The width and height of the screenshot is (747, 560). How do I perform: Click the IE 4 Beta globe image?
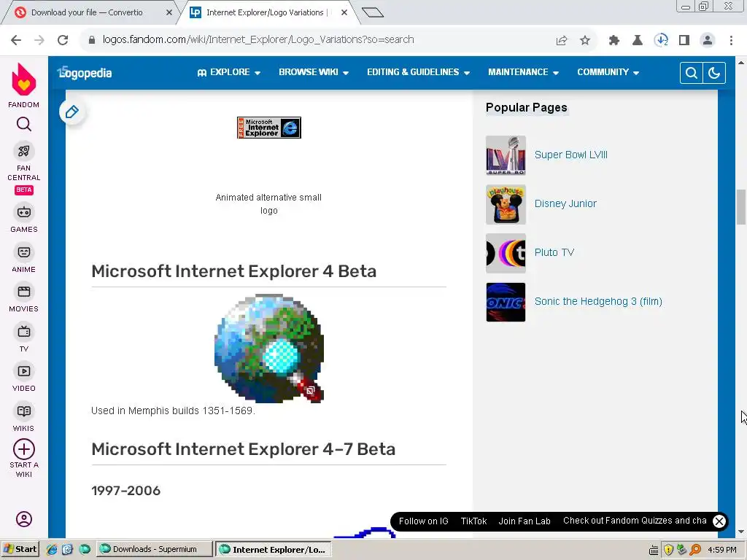269,349
